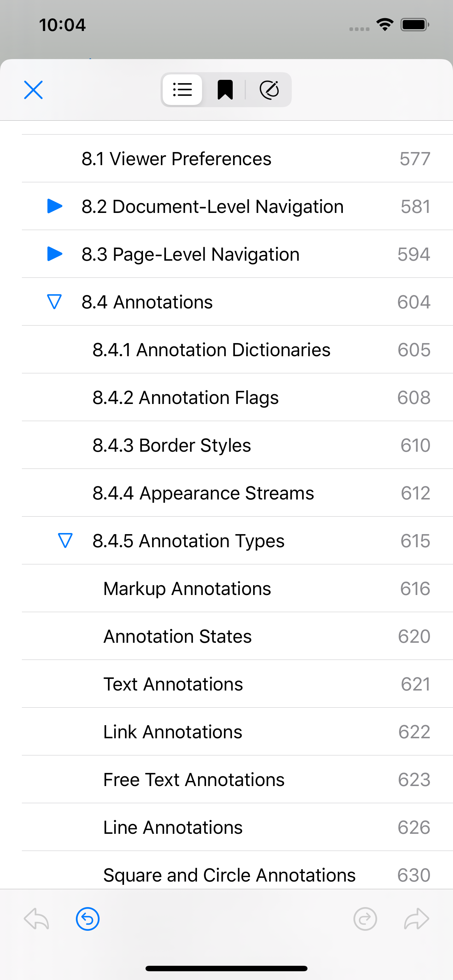The width and height of the screenshot is (453, 980).
Task: Collapse the 8.4 Annotations section
Action: [x=54, y=302]
